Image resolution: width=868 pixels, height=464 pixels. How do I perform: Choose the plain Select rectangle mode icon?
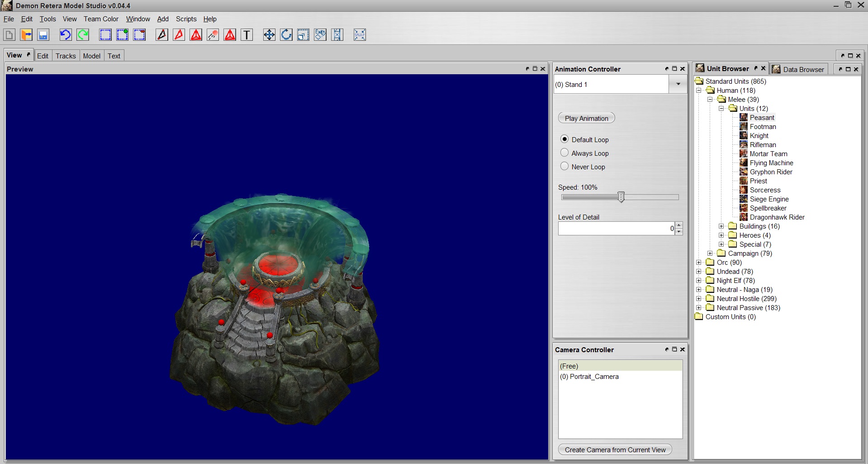coord(105,35)
